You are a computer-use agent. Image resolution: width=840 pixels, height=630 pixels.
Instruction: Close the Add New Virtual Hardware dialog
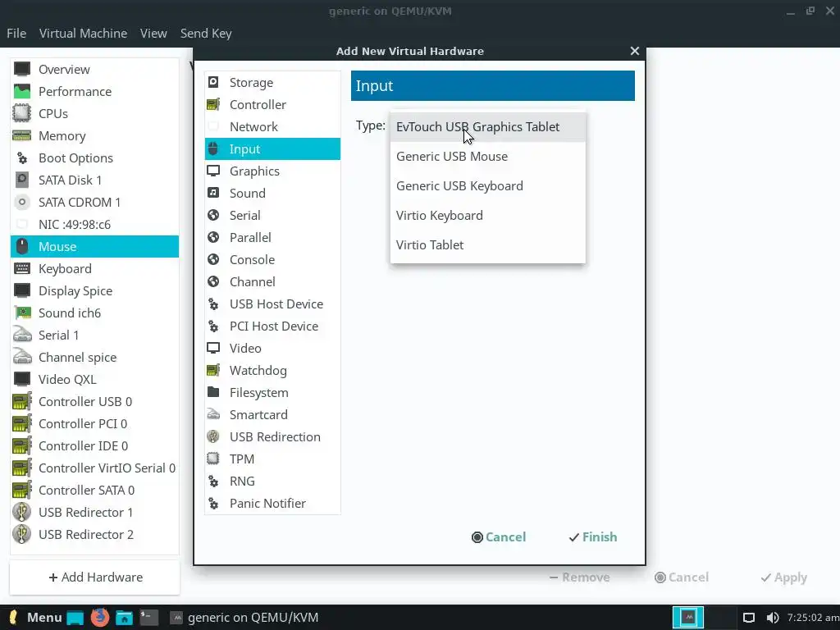[635, 51]
